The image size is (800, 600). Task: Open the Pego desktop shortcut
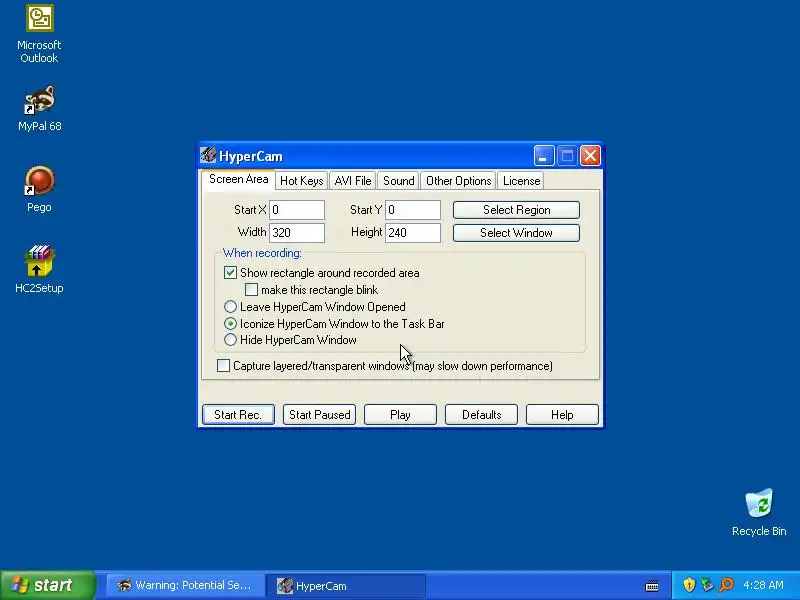pyautogui.click(x=39, y=189)
